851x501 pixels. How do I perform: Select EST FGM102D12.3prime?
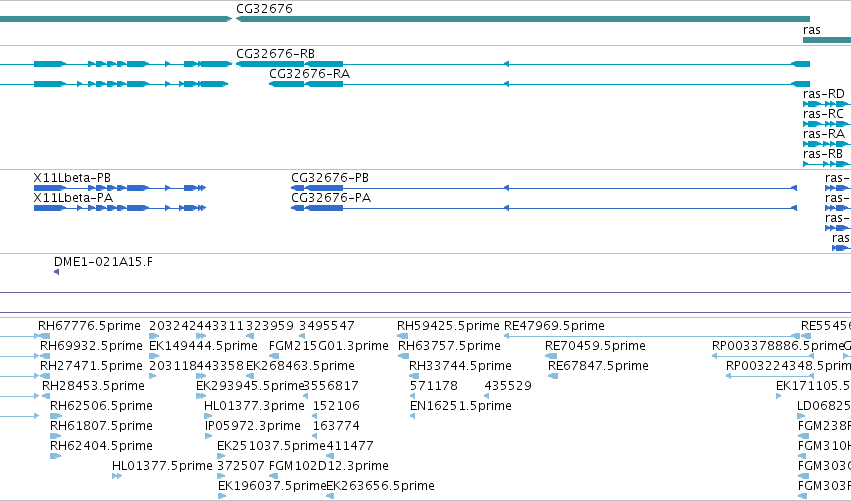(x=329, y=466)
